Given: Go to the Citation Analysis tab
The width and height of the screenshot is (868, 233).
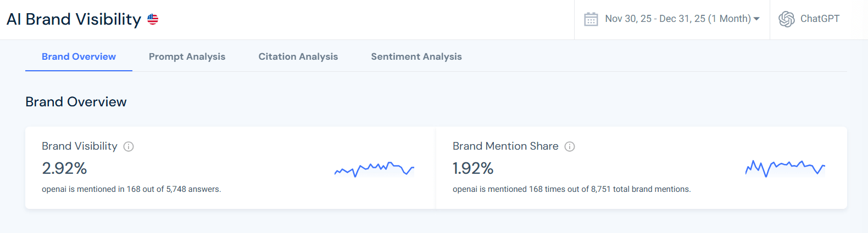Looking at the screenshot, I should coord(298,56).
